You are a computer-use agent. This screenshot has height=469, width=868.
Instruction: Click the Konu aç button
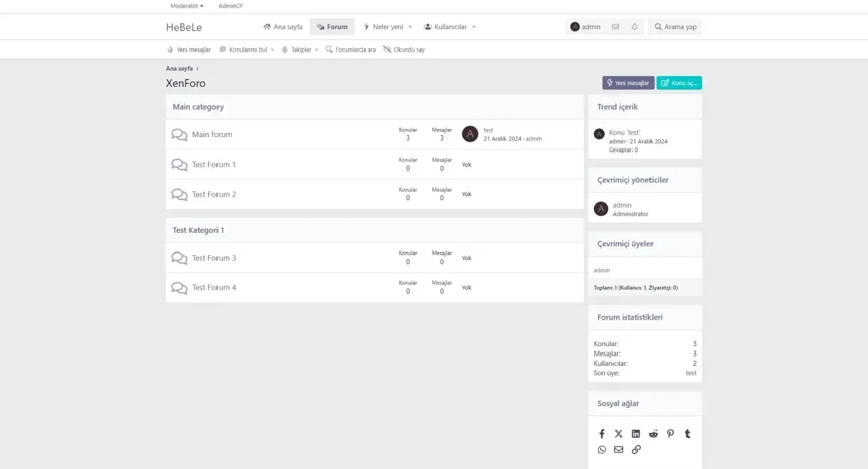[x=679, y=83]
